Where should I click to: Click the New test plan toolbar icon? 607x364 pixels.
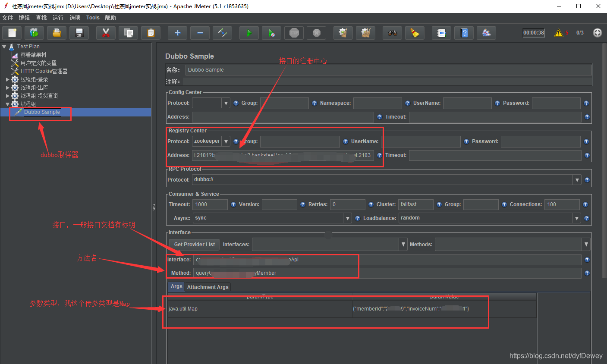pyautogui.click(x=12, y=33)
